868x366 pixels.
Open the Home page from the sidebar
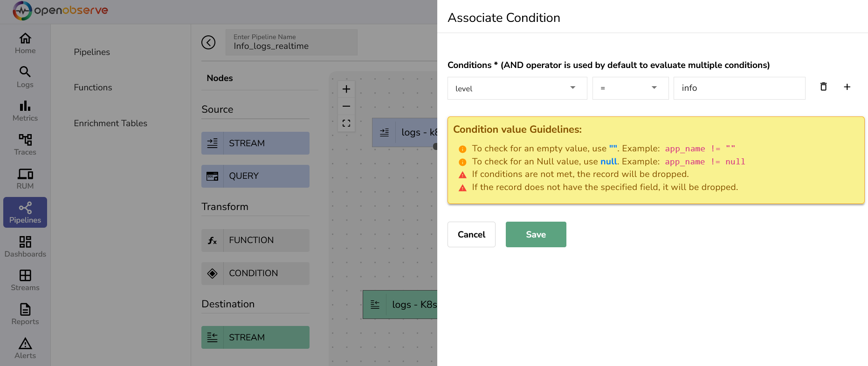pyautogui.click(x=25, y=42)
